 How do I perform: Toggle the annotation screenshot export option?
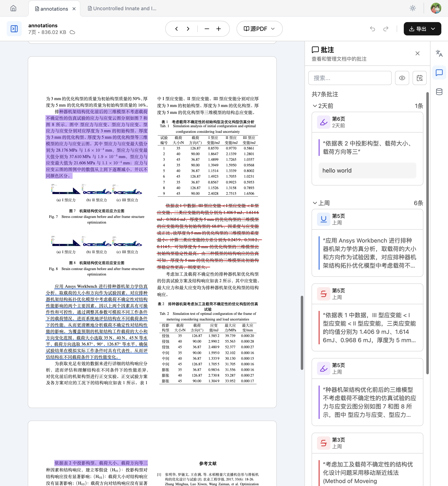(x=419, y=78)
